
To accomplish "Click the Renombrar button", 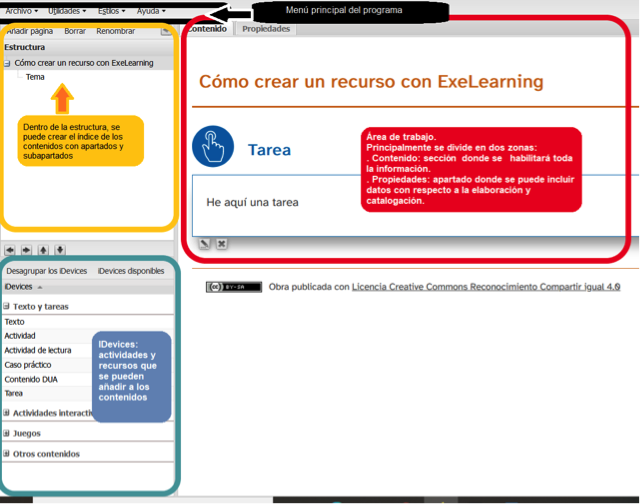I will (x=116, y=31).
